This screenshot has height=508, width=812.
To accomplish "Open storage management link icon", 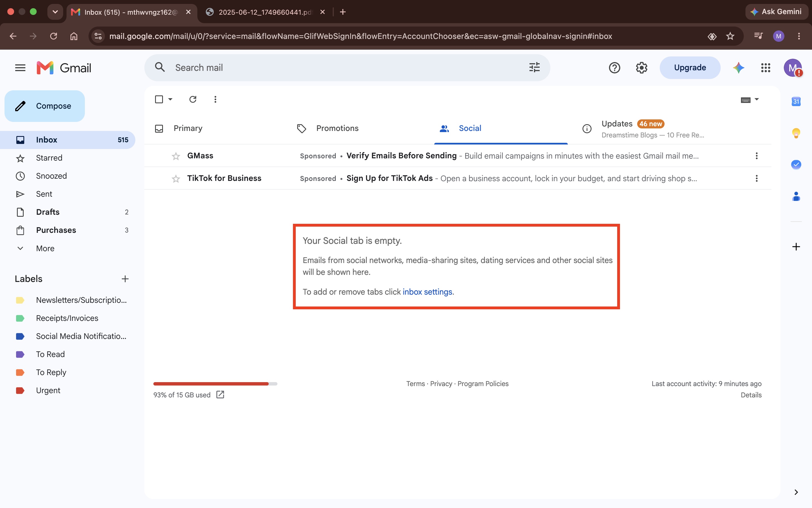I will coord(220,395).
